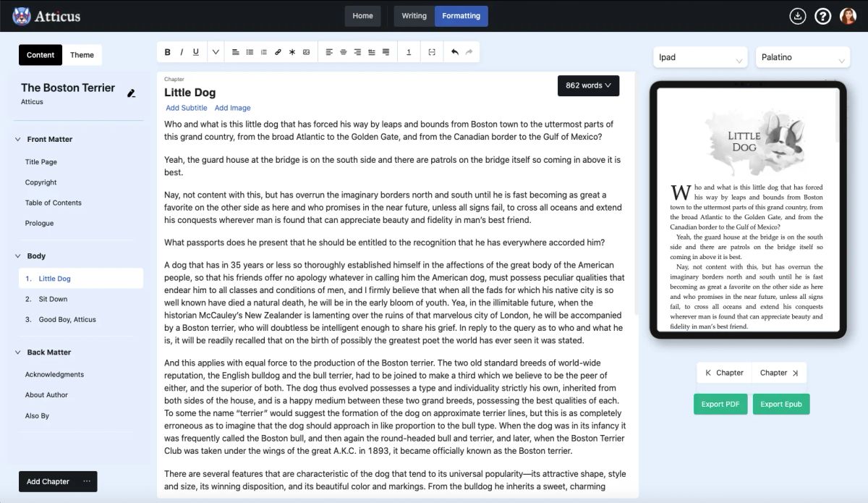Toggle bold formatting in the toolbar
Viewport: 868px width, 503px height.
coord(167,51)
